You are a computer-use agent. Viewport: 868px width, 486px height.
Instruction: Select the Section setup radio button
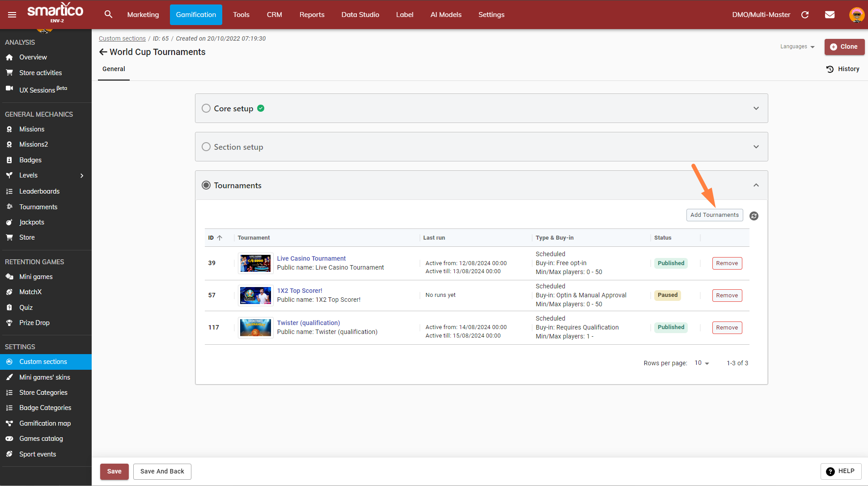[x=206, y=147]
